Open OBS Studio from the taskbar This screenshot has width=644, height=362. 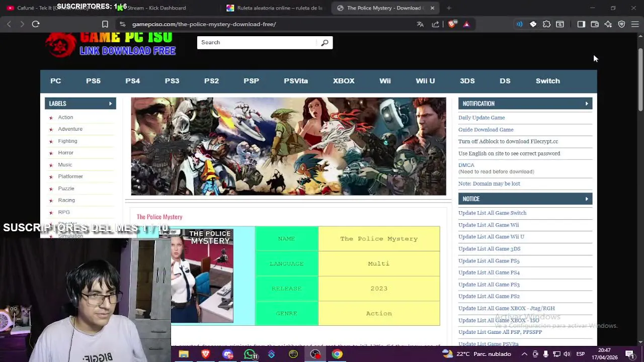(x=315, y=354)
